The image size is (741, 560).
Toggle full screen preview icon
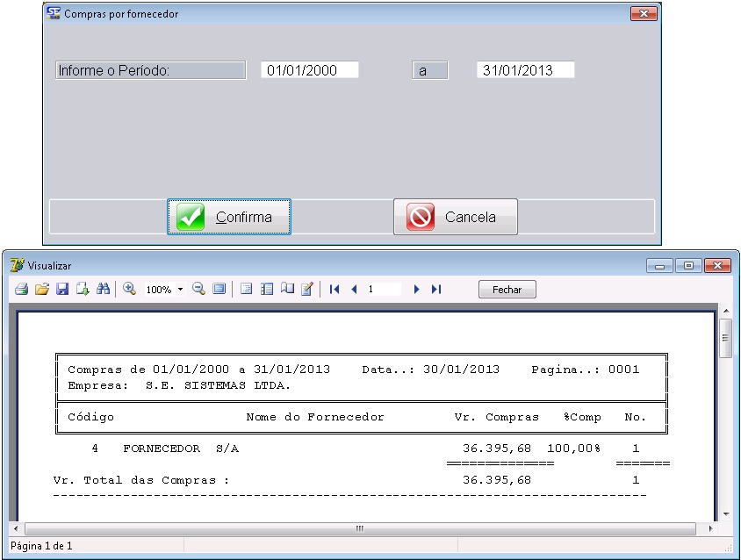[219, 289]
